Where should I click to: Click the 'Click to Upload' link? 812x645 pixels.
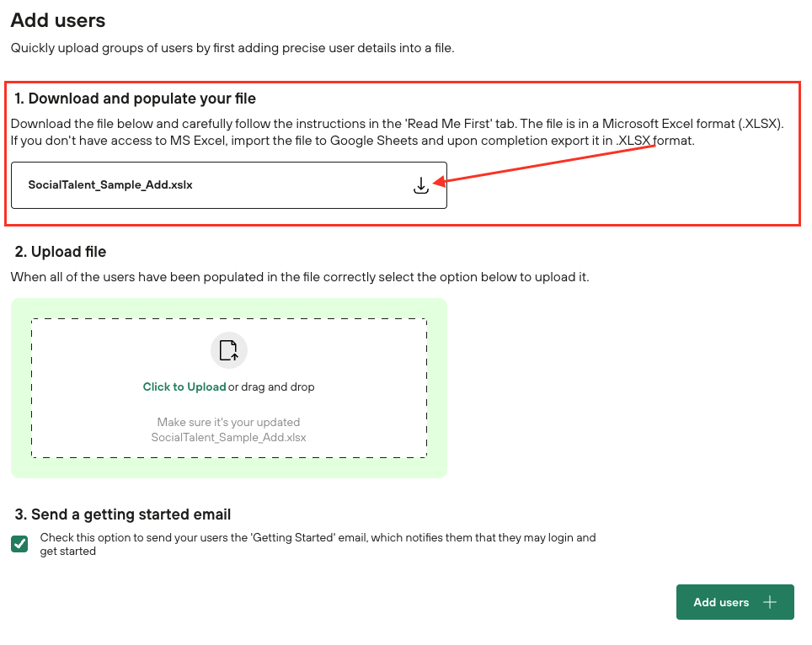coord(184,387)
